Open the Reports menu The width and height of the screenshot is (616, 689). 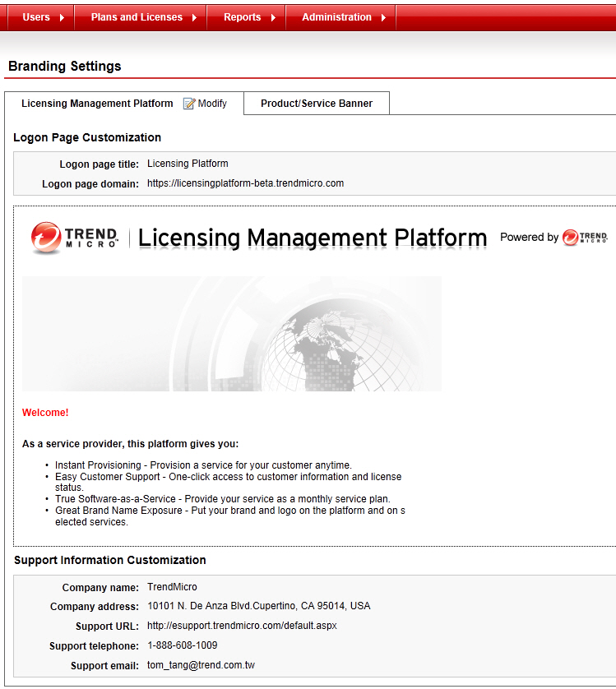click(242, 17)
